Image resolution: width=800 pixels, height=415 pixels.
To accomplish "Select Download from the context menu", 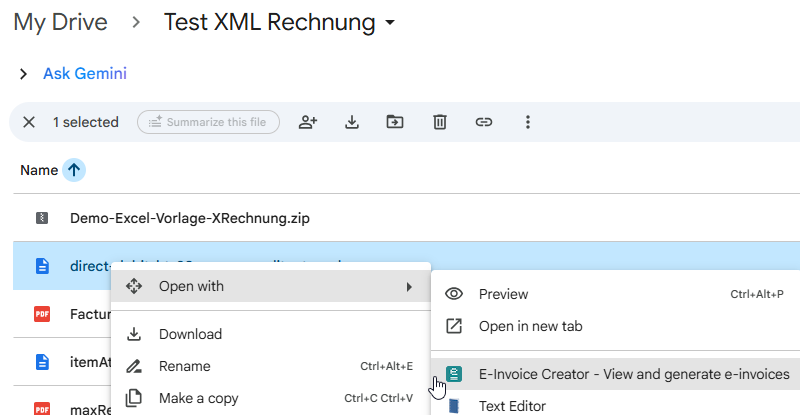I will pyautogui.click(x=190, y=334).
